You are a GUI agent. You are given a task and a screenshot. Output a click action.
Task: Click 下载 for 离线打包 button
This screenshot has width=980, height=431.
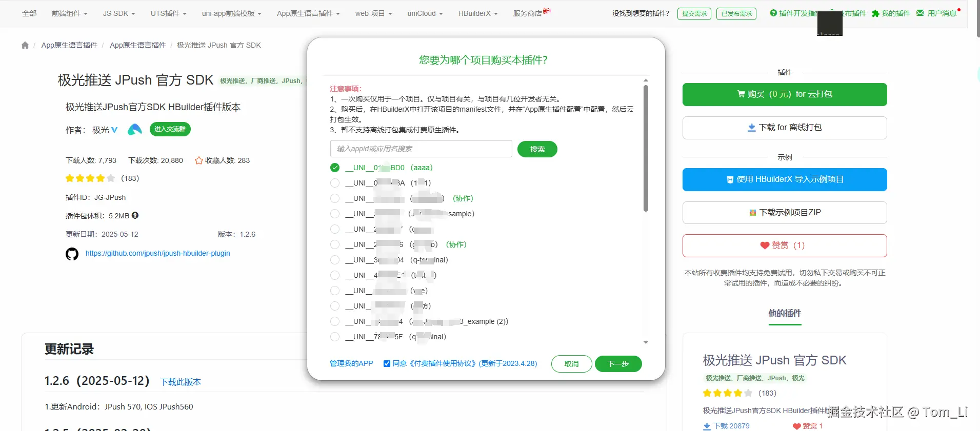tap(785, 128)
